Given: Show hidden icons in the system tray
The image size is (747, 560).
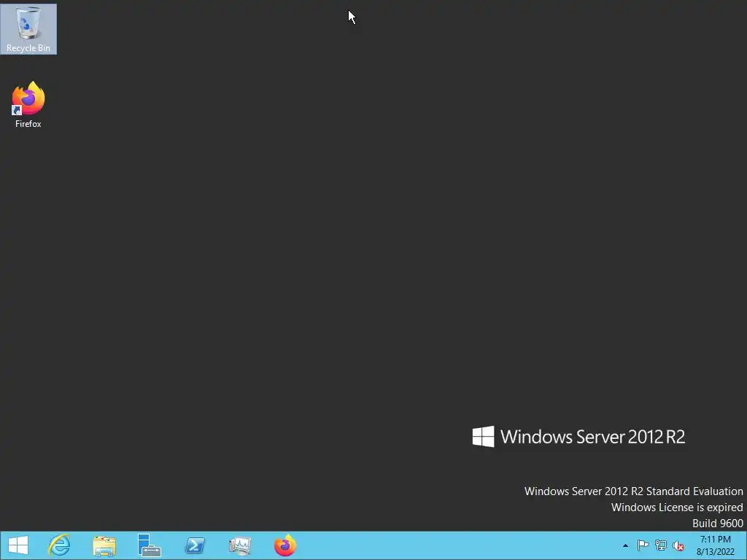Looking at the screenshot, I should (625, 545).
